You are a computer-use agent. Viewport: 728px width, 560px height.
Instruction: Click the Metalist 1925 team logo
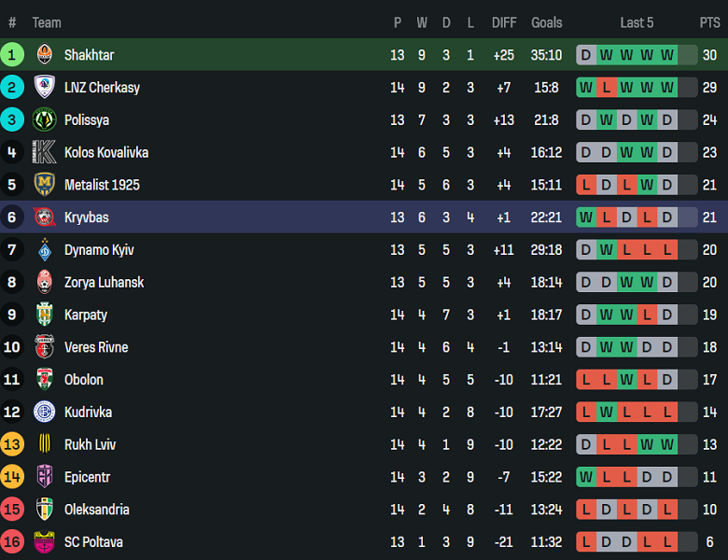(45, 185)
